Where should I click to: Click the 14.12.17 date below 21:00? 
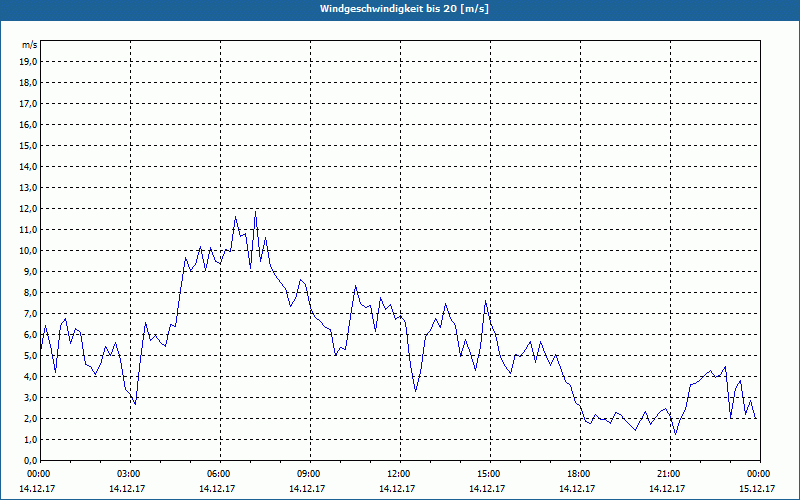click(x=667, y=488)
